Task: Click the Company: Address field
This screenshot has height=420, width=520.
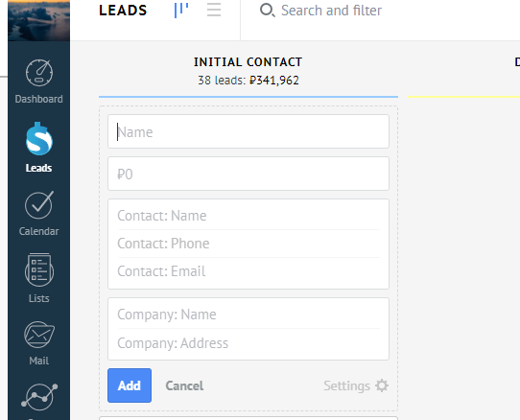Action: point(248,343)
